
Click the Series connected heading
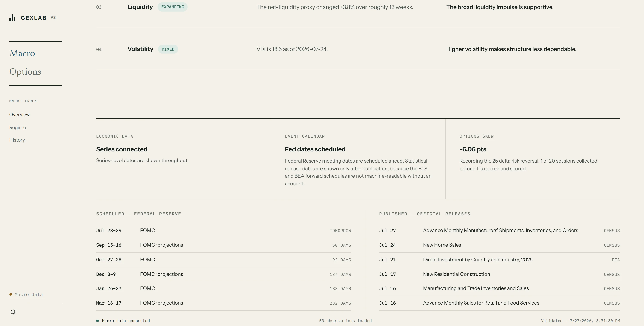(x=122, y=149)
